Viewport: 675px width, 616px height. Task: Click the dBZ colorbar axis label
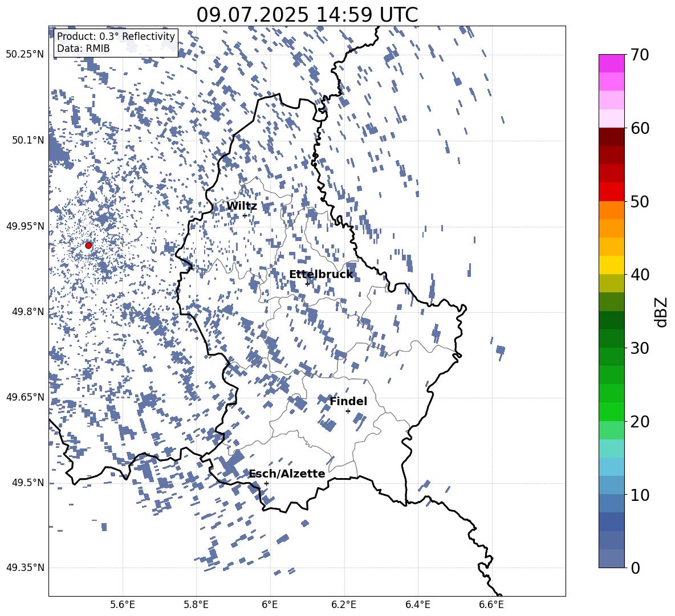(661, 312)
